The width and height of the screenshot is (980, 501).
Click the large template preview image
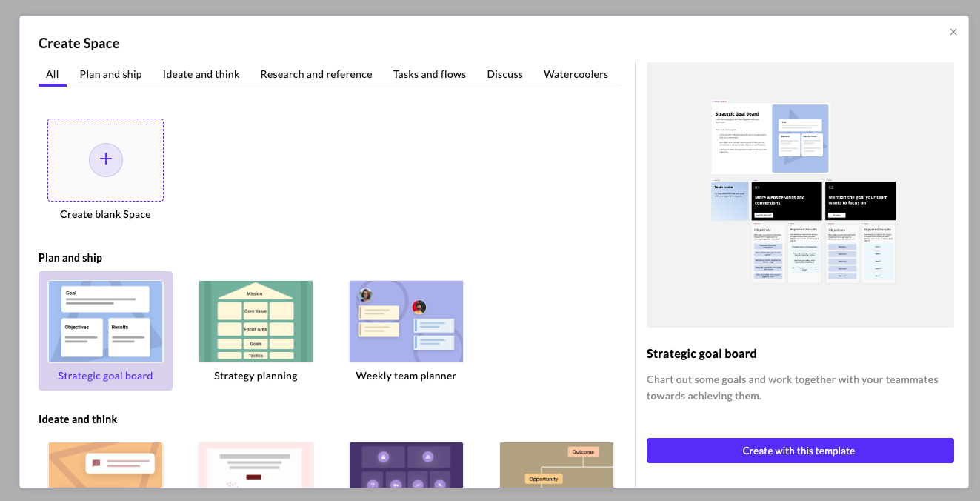[x=800, y=195]
